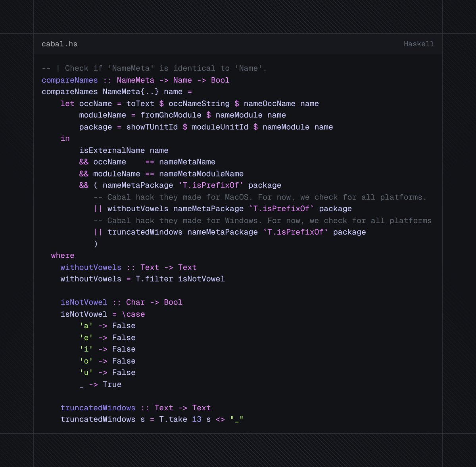
Task: Click the Windows Cabal hack comment
Action: coord(263,220)
